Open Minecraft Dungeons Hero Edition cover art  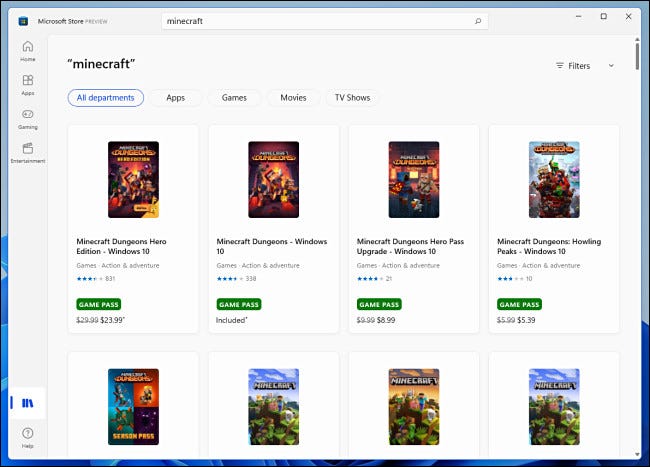tap(133, 179)
